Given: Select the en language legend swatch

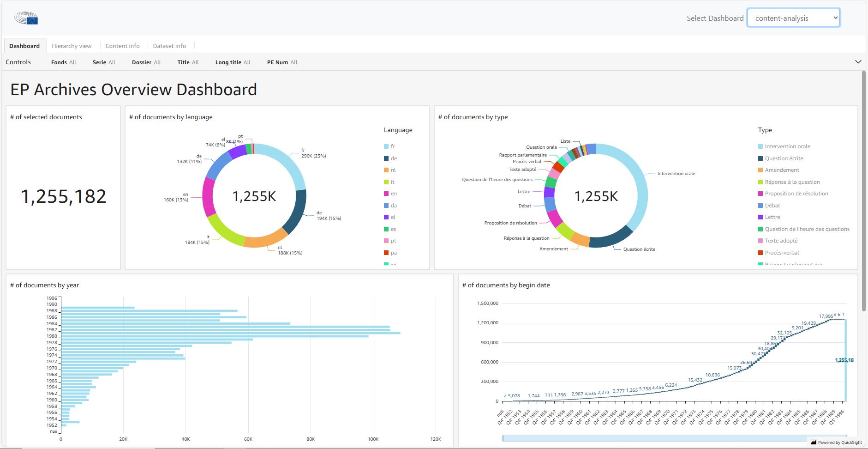Looking at the screenshot, I should tap(386, 194).
